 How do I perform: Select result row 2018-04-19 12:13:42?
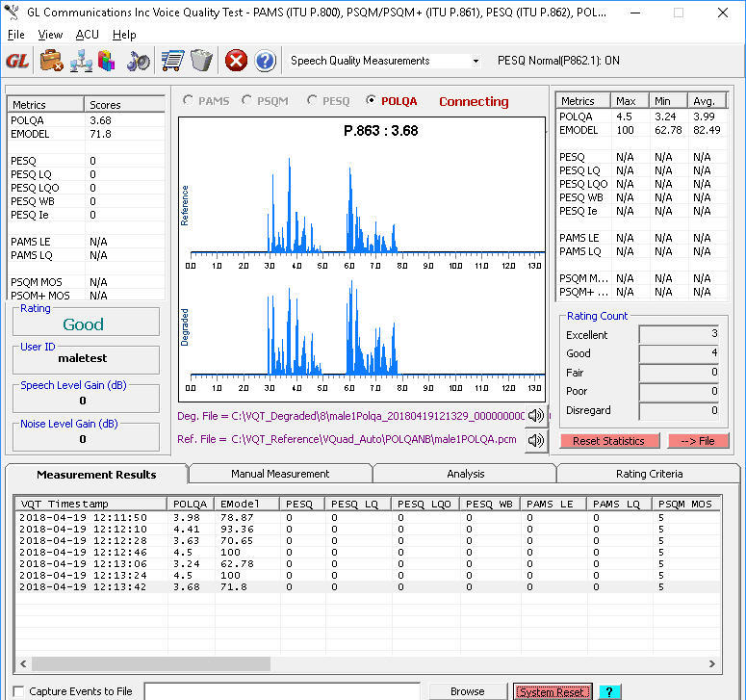coord(368,586)
